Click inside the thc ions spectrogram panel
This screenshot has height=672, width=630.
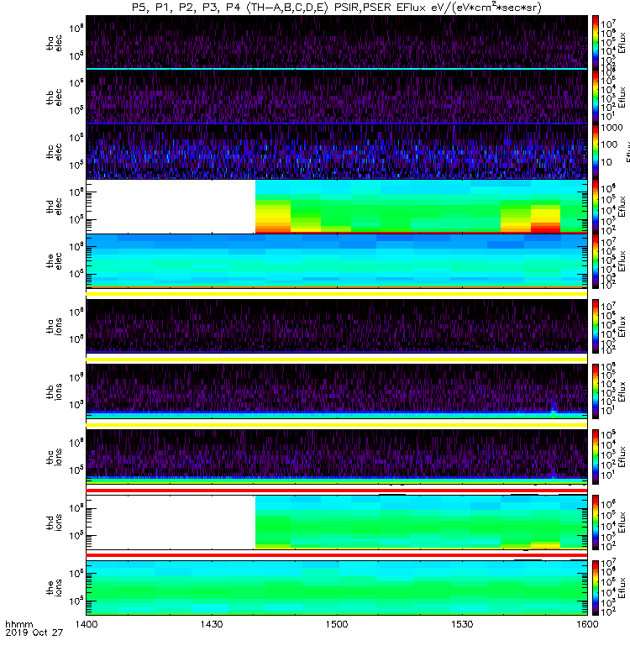[337, 457]
